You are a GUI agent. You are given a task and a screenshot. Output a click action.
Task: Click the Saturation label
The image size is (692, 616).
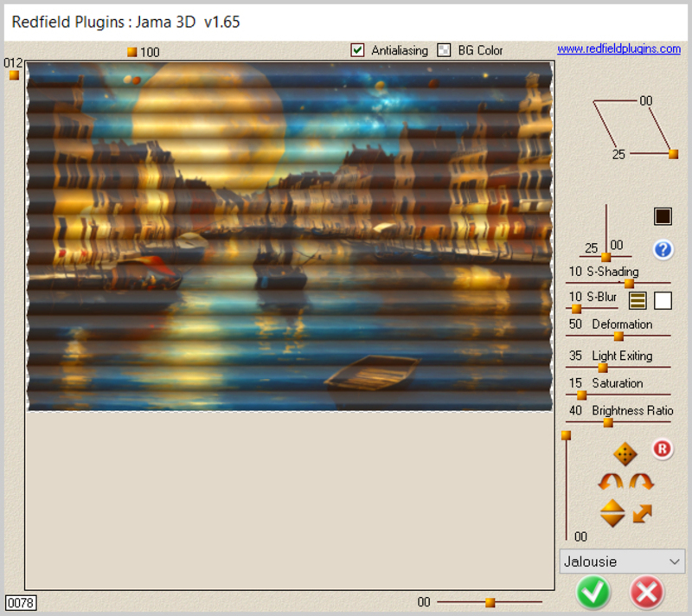coord(617,383)
